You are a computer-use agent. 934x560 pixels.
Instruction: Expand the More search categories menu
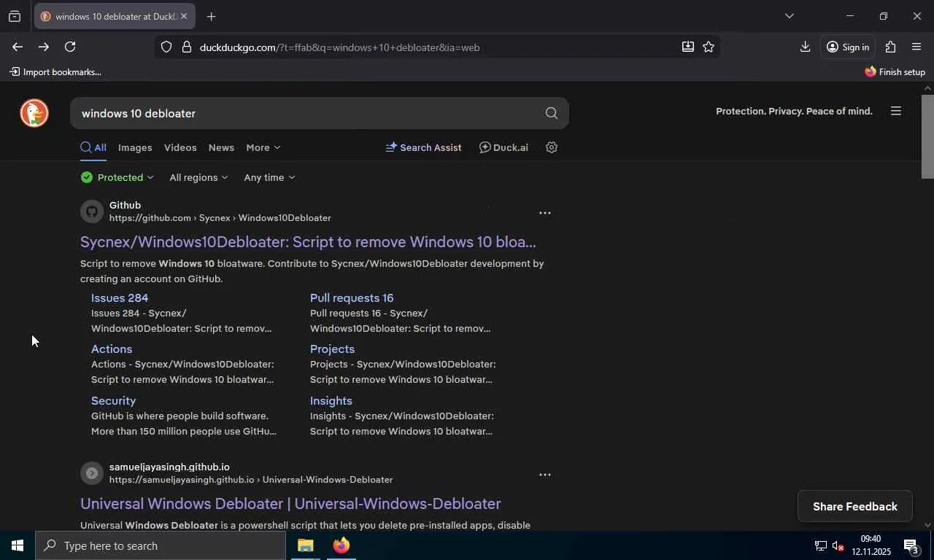coord(263,147)
